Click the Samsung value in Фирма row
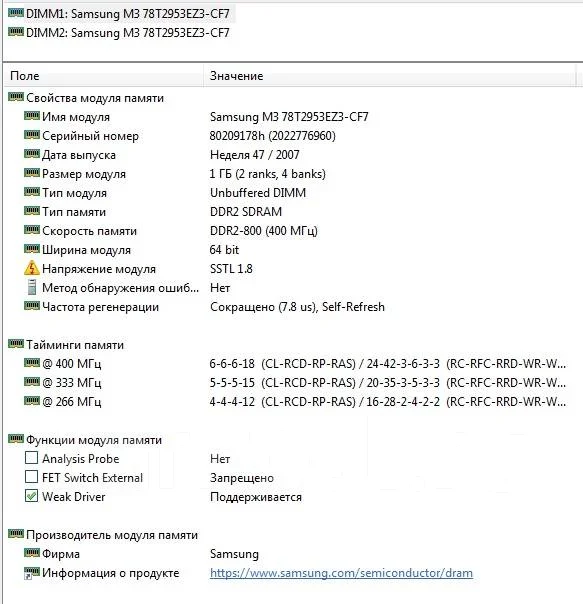The width and height of the screenshot is (583, 604). click(234, 554)
